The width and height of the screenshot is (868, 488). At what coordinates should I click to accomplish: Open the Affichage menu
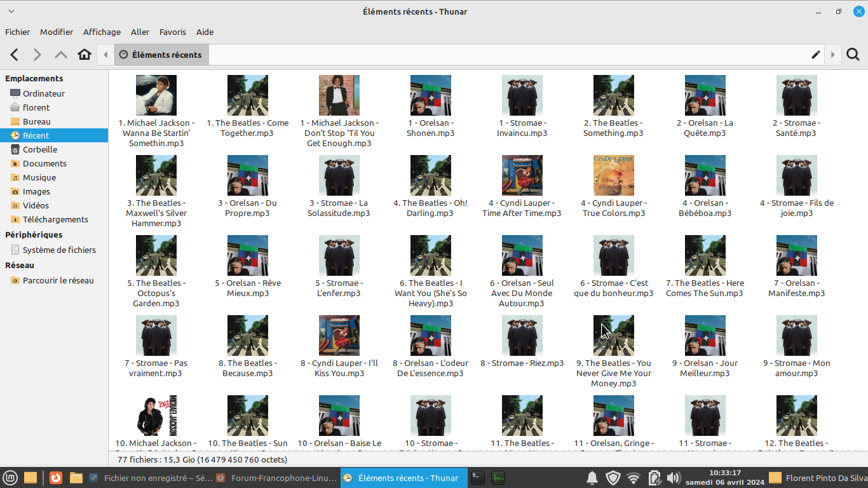click(102, 32)
